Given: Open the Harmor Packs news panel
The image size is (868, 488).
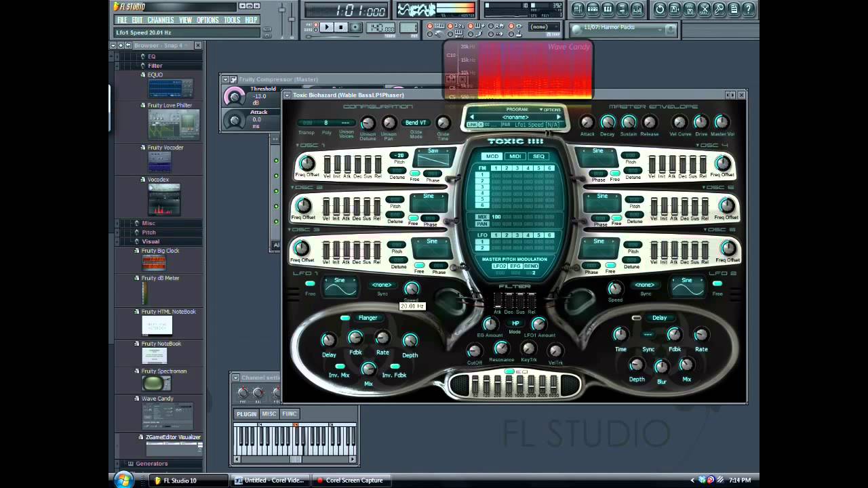Looking at the screenshot, I should click(623, 29).
